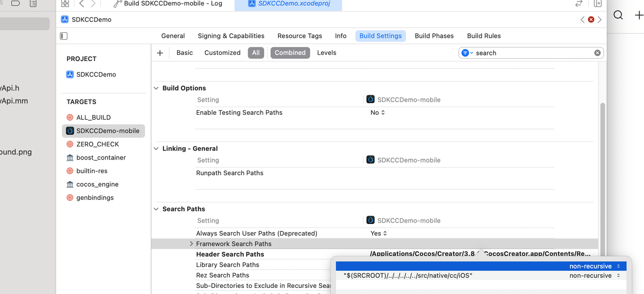This screenshot has width=644, height=294.
Task: Click the Header Search Paths value
Action: [480, 254]
